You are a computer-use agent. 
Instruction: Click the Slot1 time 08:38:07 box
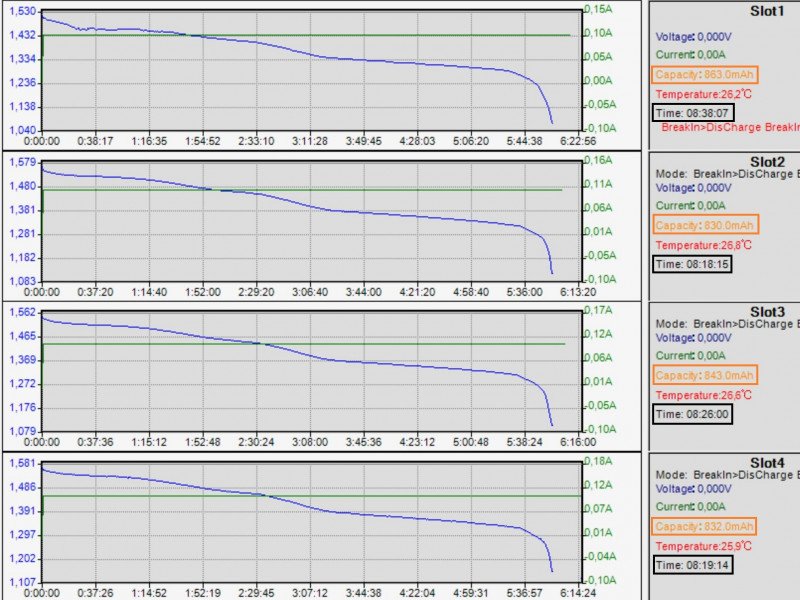692,112
